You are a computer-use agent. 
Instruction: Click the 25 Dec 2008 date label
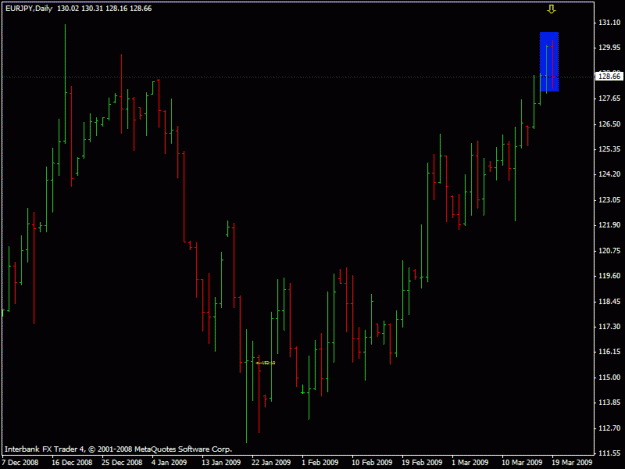[x=122, y=463]
